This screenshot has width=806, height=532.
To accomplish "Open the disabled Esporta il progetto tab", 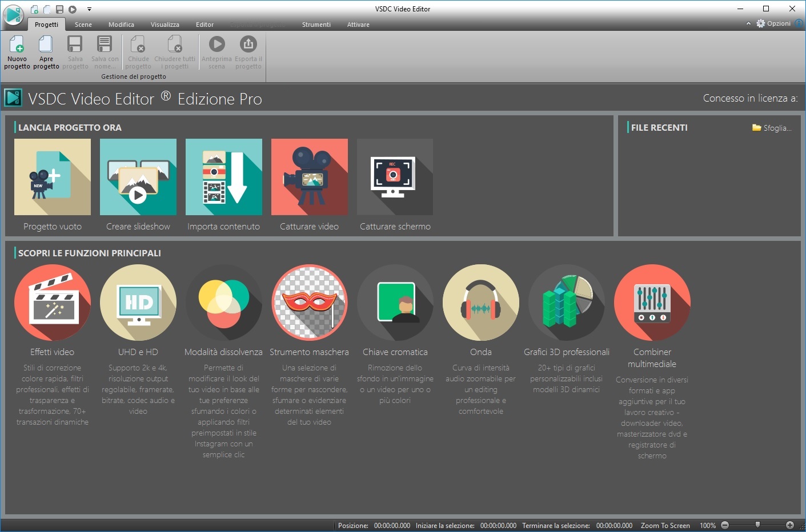I will pos(258,25).
